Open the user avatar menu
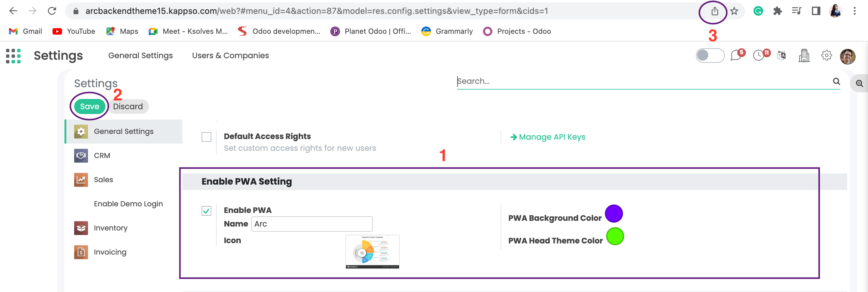This screenshot has width=868, height=292. point(848,56)
